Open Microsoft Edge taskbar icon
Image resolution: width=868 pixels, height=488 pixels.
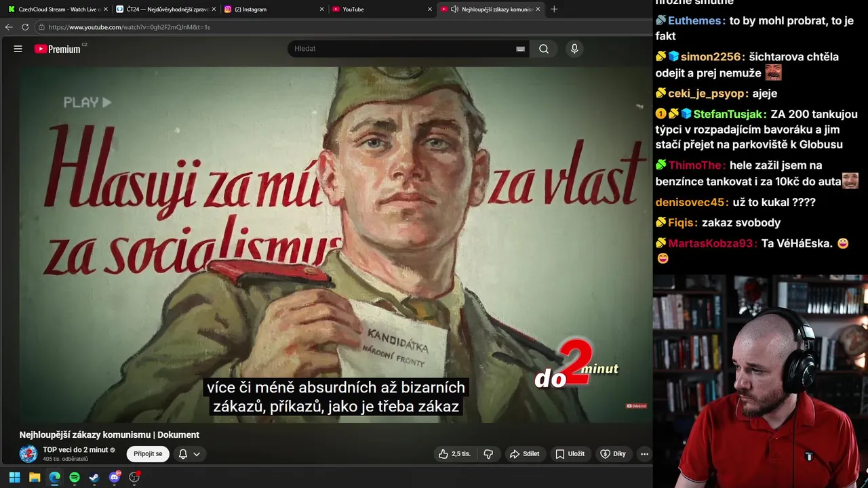[x=54, y=477]
